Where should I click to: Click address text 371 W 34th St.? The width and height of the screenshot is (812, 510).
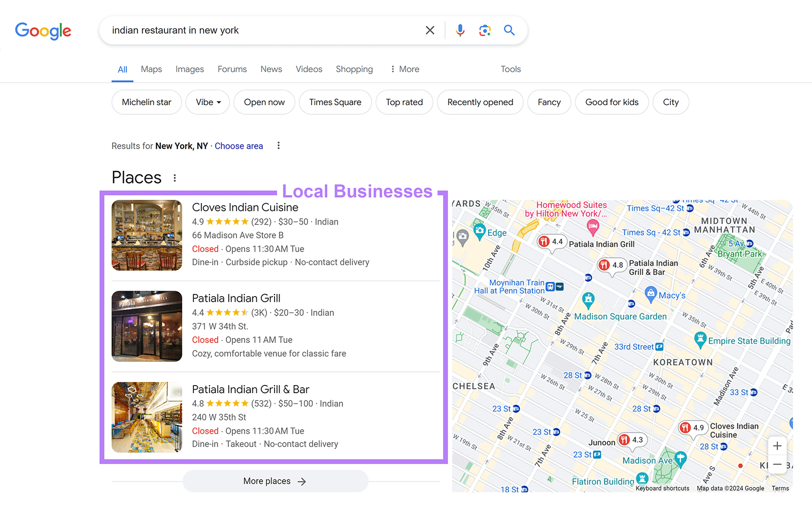[220, 326]
